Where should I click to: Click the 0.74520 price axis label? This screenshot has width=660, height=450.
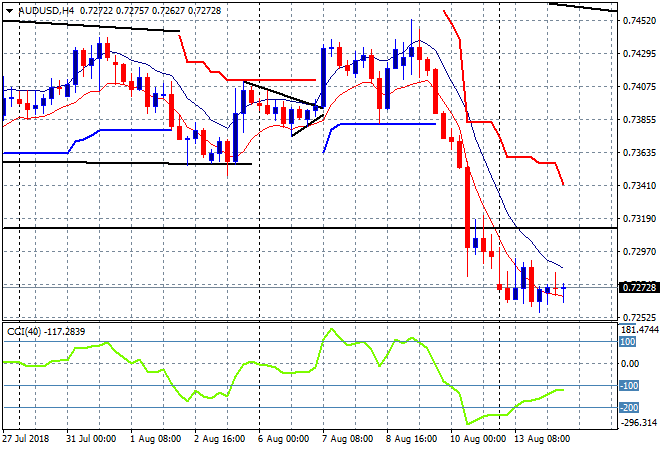pos(638,20)
